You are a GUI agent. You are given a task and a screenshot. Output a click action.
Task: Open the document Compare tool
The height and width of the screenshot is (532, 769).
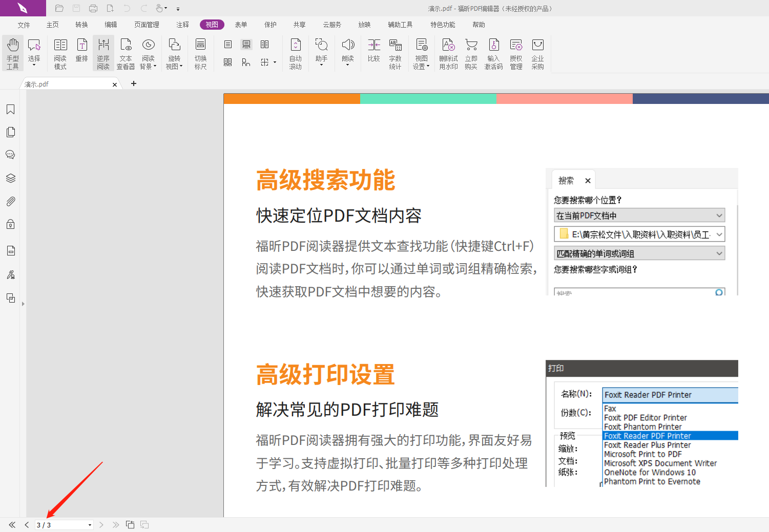(373, 51)
